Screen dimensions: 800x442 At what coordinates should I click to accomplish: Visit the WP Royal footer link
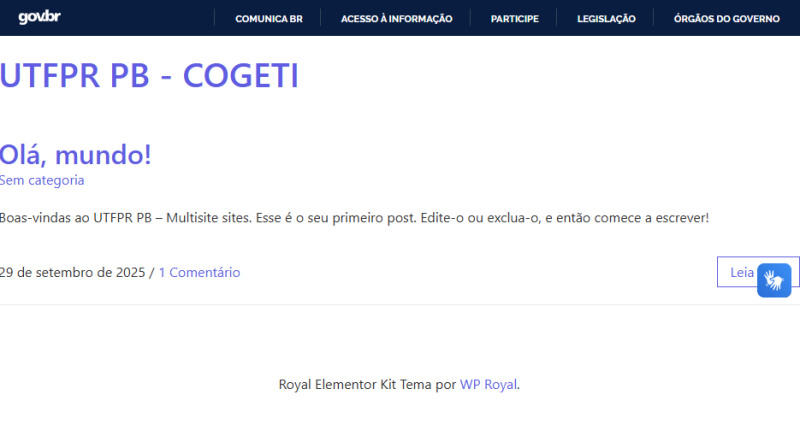(x=488, y=384)
